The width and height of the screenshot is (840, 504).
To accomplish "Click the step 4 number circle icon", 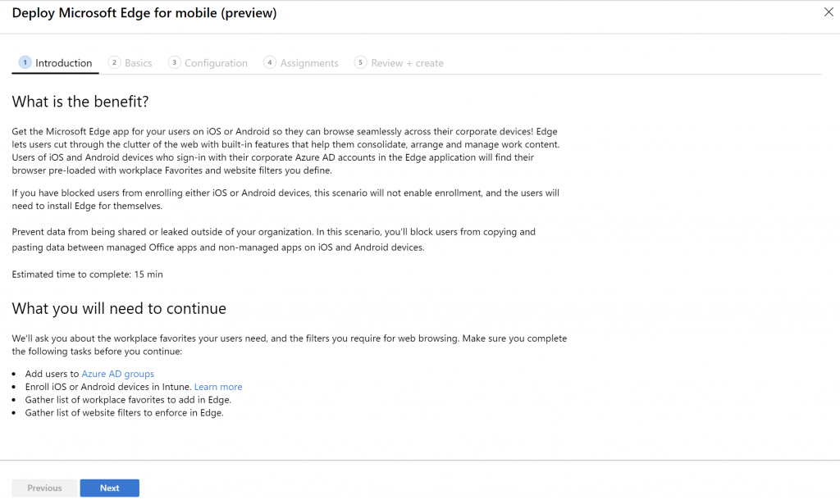I will pyautogui.click(x=269, y=62).
